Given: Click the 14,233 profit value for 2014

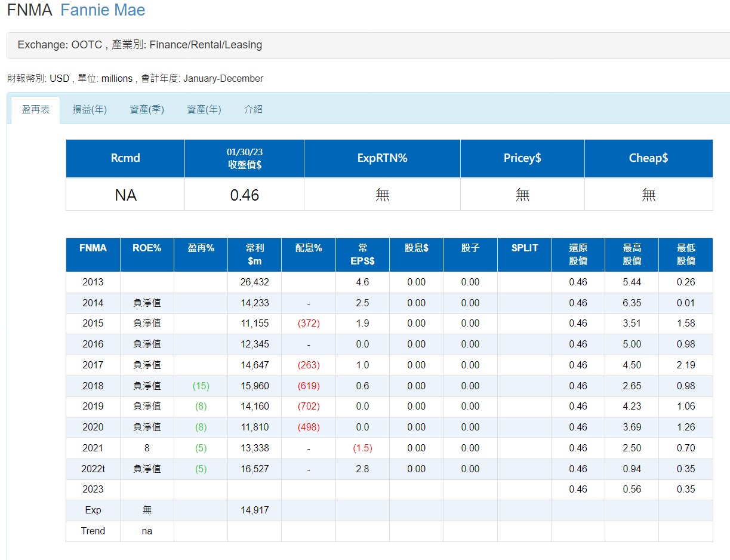Looking at the screenshot, I should pyautogui.click(x=255, y=303).
